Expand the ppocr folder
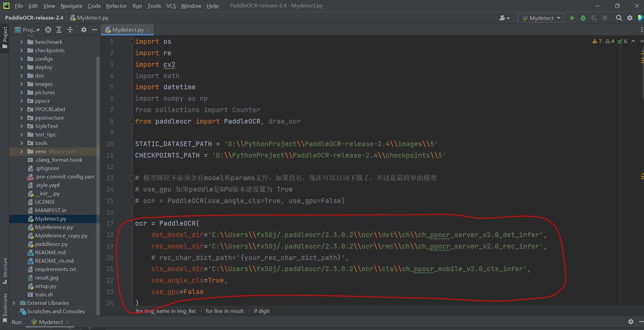The height and width of the screenshot is (330, 644). (22, 101)
